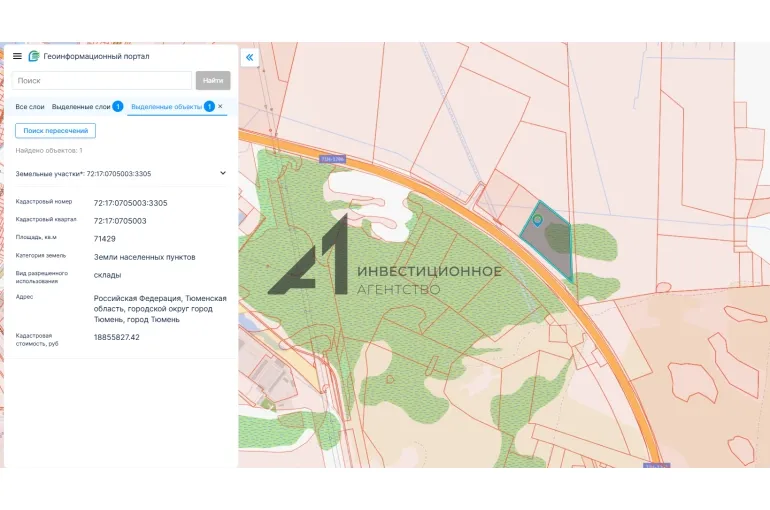
Task: Click the circular marker on highlighted parcel
Action: click(x=537, y=219)
